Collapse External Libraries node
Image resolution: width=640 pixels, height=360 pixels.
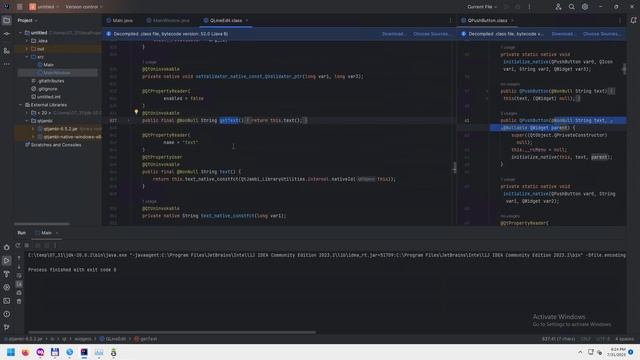click(x=20, y=105)
